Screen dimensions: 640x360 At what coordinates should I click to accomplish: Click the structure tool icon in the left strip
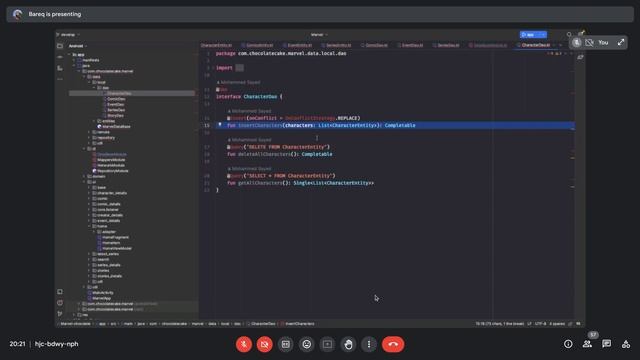[x=60, y=68]
